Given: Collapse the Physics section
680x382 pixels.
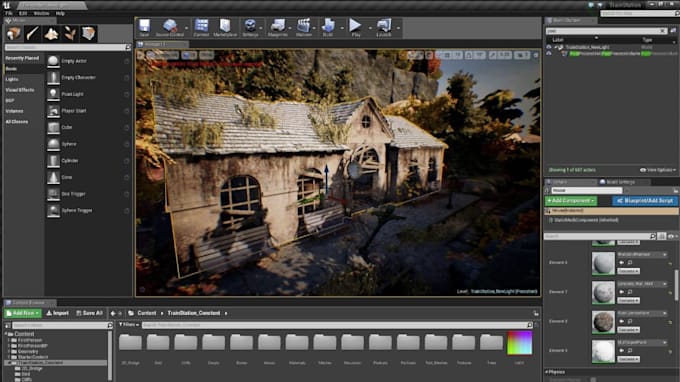Looking at the screenshot, I should coord(547,372).
